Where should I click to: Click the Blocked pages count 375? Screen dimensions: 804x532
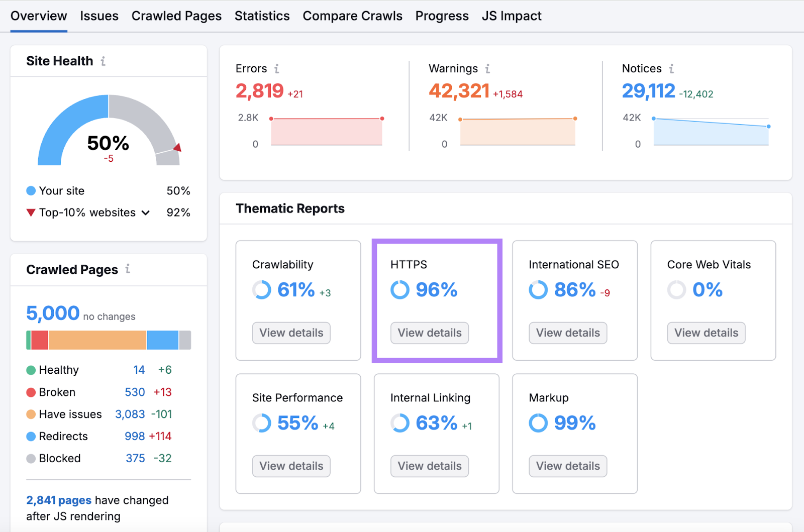(135, 459)
